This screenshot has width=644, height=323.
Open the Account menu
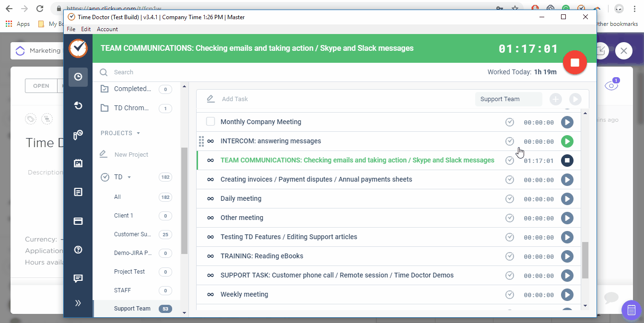coord(107,29)
